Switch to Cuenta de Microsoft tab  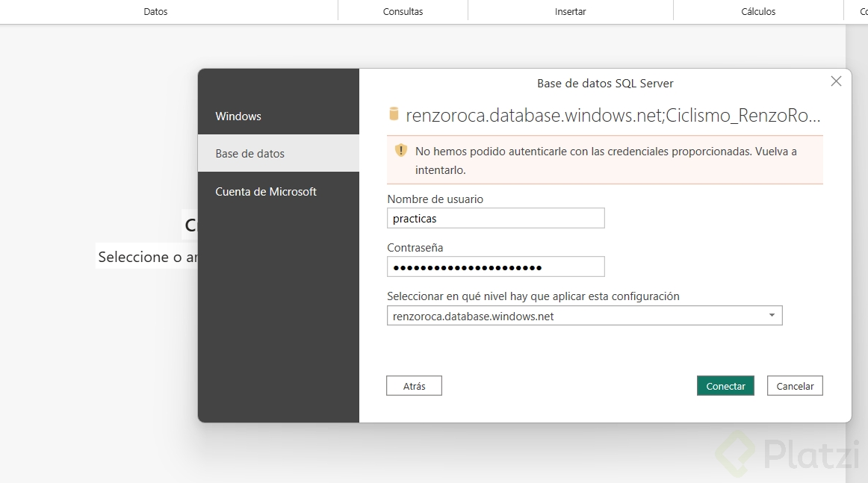click(x=279, y=191)
